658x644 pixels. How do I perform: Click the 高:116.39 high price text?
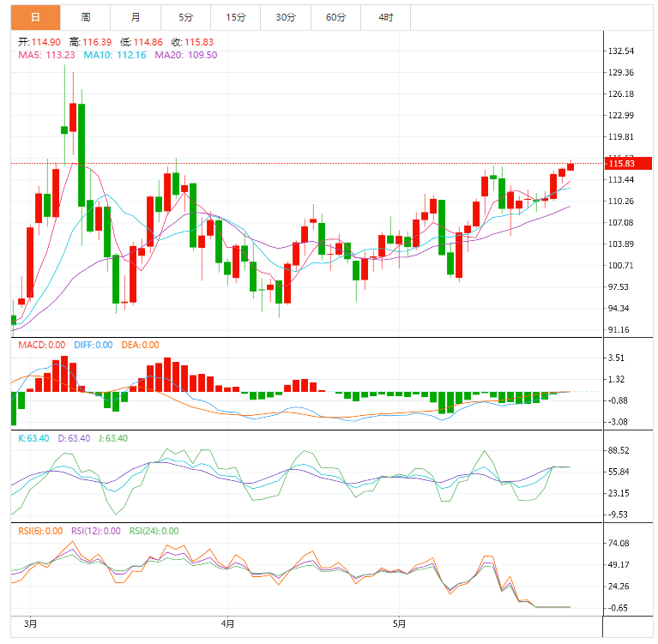[91, 42]
